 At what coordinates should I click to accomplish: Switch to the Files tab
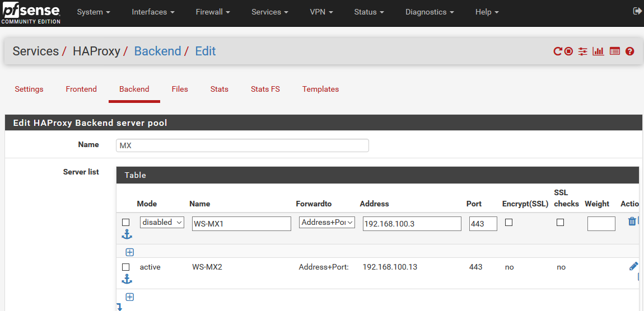tap(180, 89)
